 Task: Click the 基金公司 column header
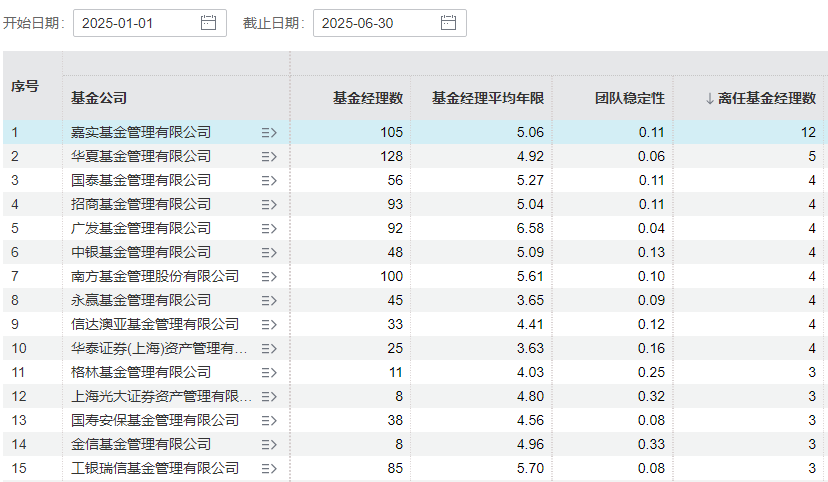point(99,98)
